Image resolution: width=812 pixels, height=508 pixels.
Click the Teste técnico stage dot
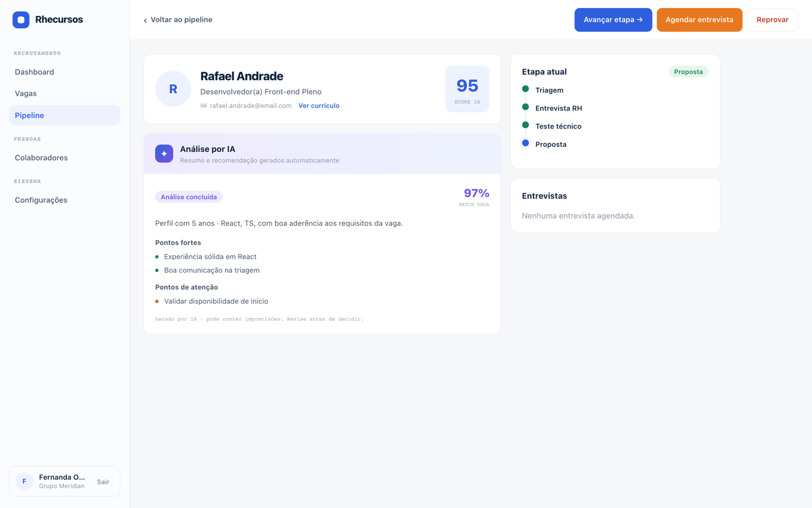coord(526,125)
